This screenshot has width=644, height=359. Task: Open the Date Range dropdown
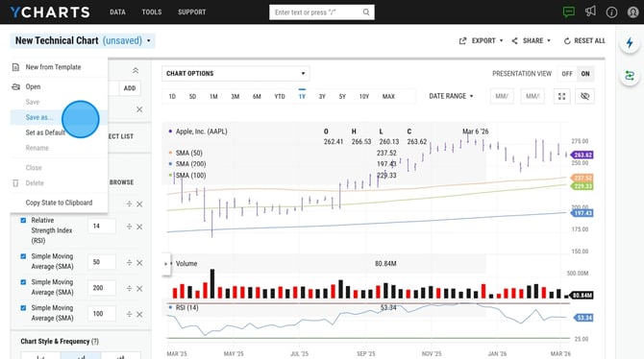(451, 96)
